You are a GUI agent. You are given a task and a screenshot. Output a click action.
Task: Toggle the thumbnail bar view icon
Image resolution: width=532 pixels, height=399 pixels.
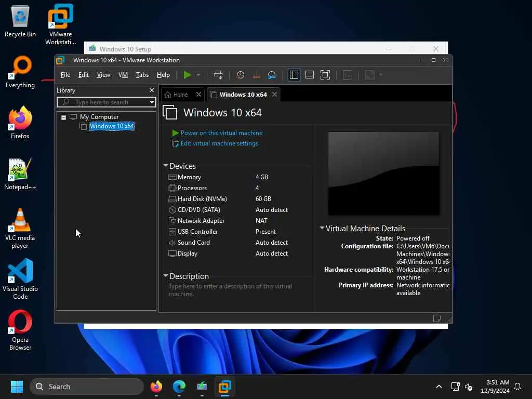click(x=310, y=75)
